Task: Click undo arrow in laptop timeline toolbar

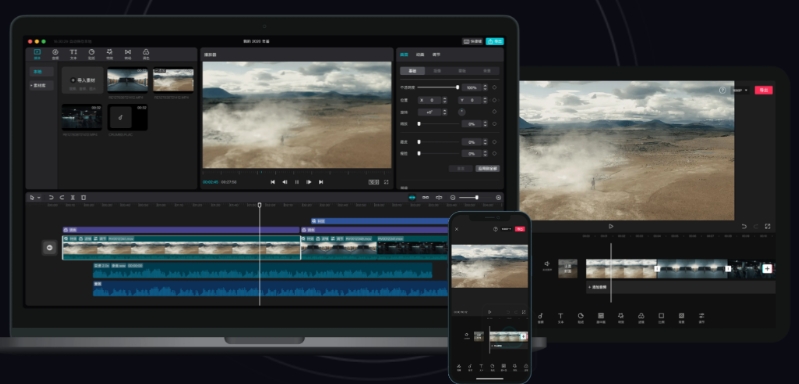Action: (x=50, y=198)
